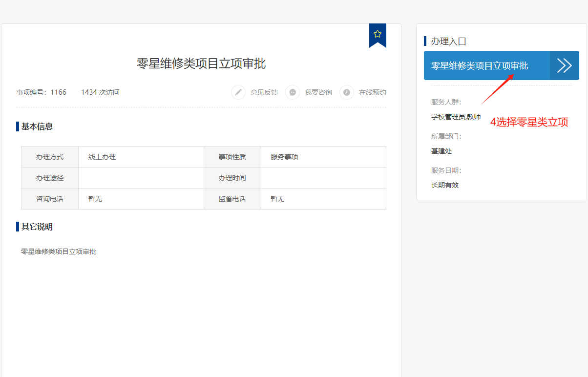This screenshot has height=377, width=588.
Task: Click the 长期有效 service date value
Action: pos(445,185)
